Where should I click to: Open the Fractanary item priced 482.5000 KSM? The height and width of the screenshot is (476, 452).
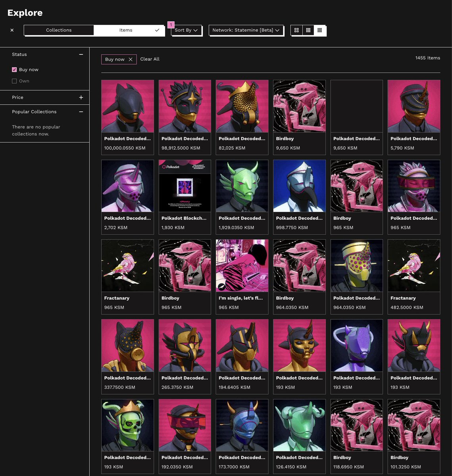pos(414,277)
